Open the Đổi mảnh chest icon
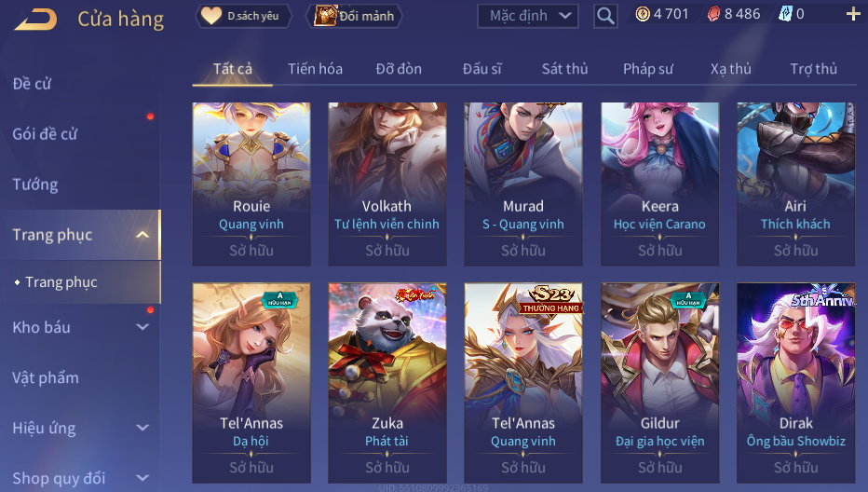This screenshot has width=868, height=492. tap(325, 16)
